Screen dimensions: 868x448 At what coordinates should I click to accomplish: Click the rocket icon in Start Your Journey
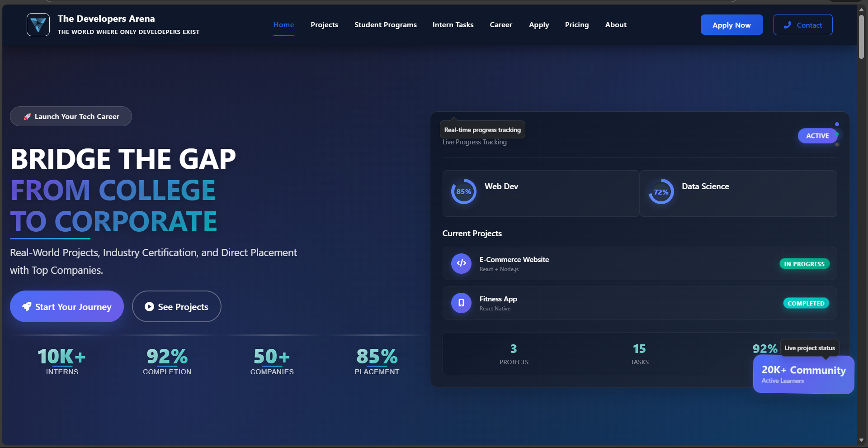[x=27, y=307]
